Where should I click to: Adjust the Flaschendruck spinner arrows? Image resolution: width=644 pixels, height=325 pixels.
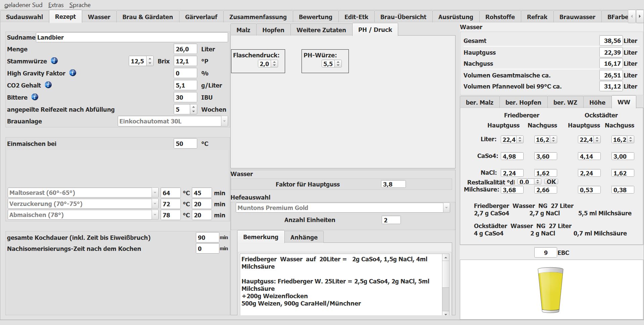tap(275, 64)
